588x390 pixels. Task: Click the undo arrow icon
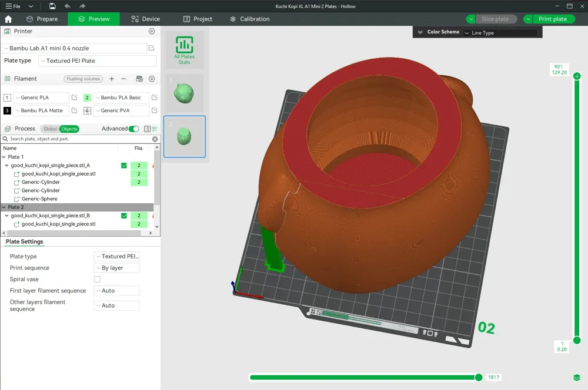(68, 6)
